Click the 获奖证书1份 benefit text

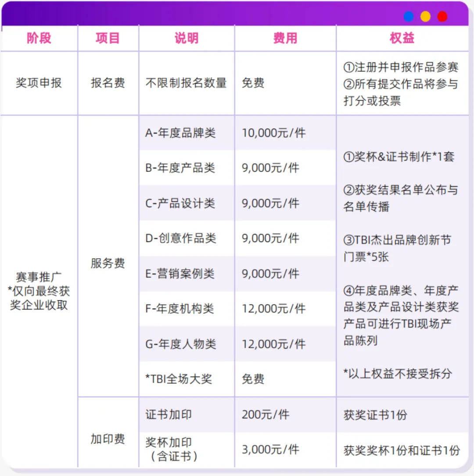375,415
